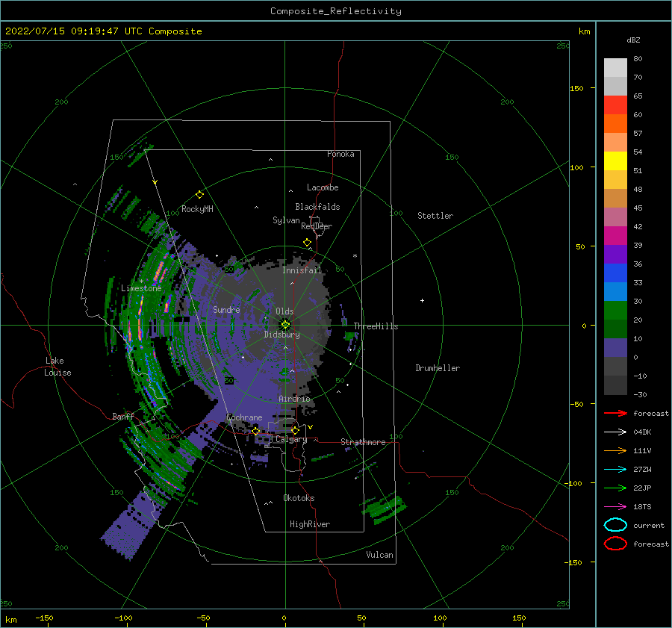Click the -150 label on bottom x-axis

pyautogui.click(x=44, y=618)
